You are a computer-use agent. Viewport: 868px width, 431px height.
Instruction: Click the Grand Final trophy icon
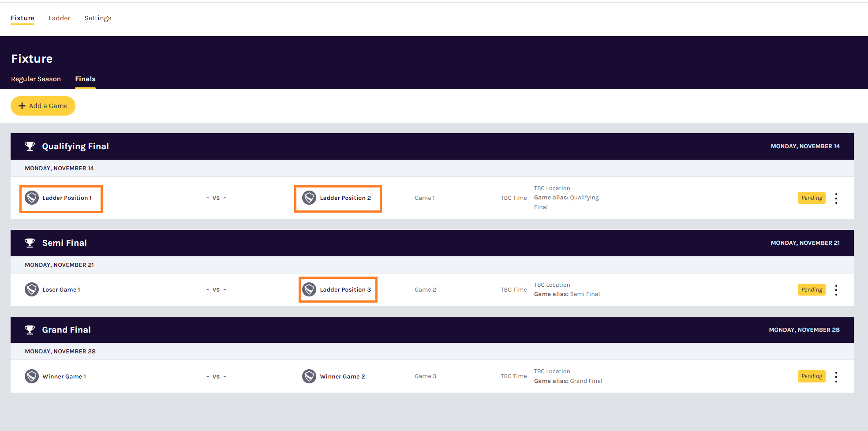(30, 330)
